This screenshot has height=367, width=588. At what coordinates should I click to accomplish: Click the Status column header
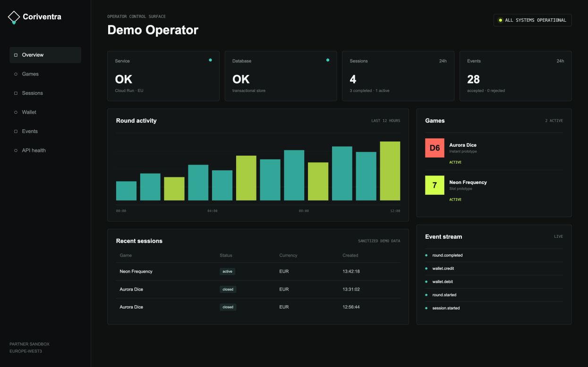226,255
